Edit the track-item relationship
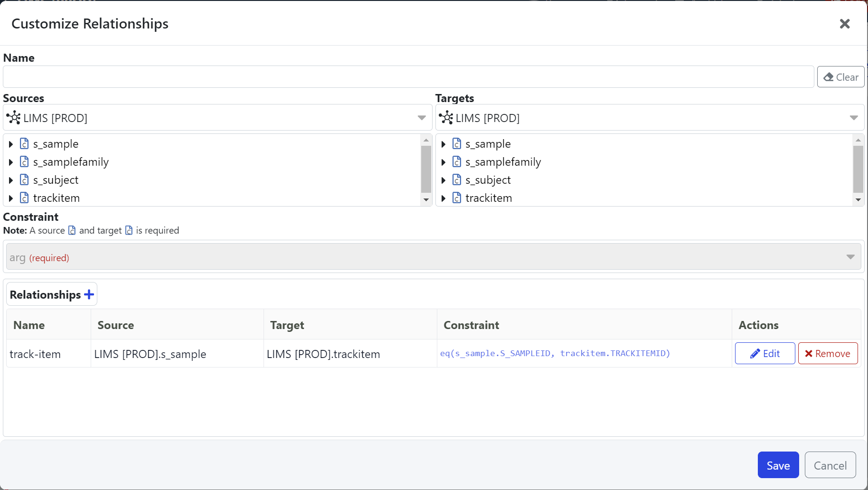This screenshot has width=868, height=490. (764, 353)
